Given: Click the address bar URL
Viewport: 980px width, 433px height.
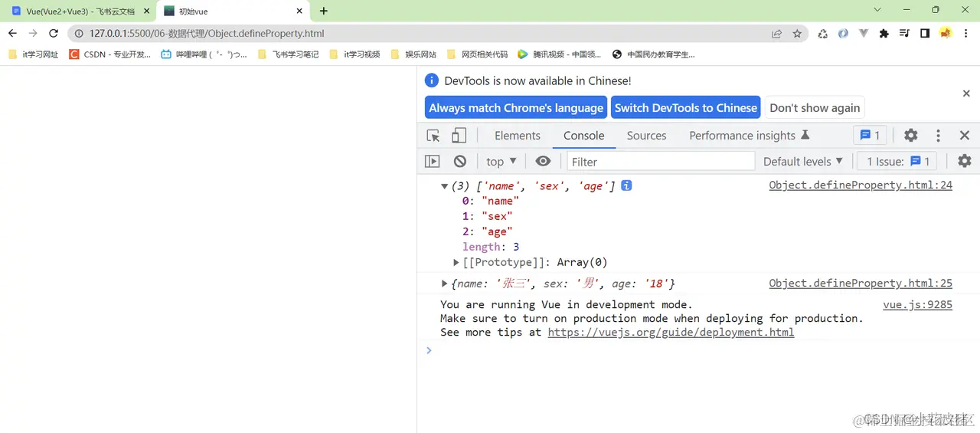Looking at the screenshot, I should click(207, 34).
